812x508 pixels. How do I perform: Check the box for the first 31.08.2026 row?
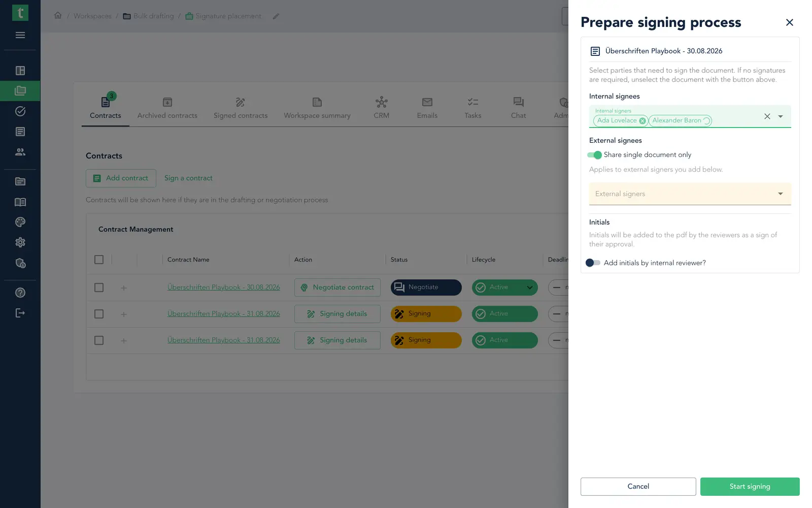99,314
